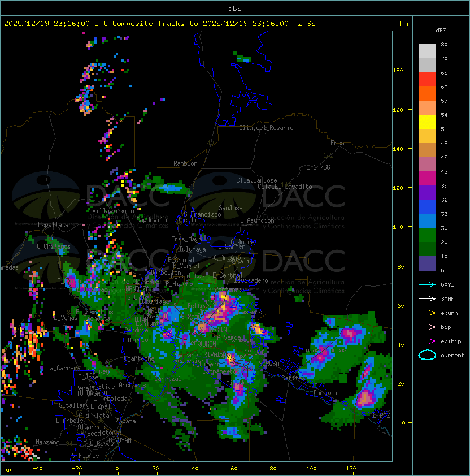470x476 pixels.
Task: Select the light blue swatch between 35 and 30
Action: [x=427, y=220]
